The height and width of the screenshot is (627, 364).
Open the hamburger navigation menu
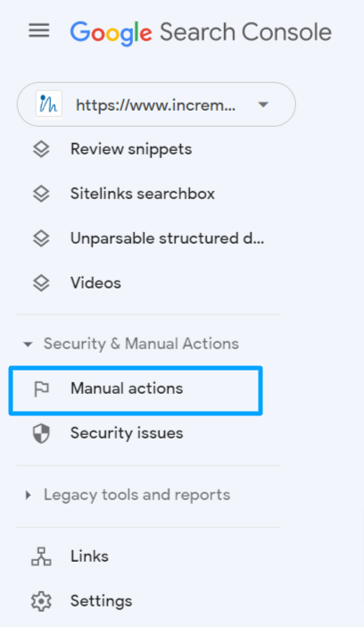click(x=39, y=30)
